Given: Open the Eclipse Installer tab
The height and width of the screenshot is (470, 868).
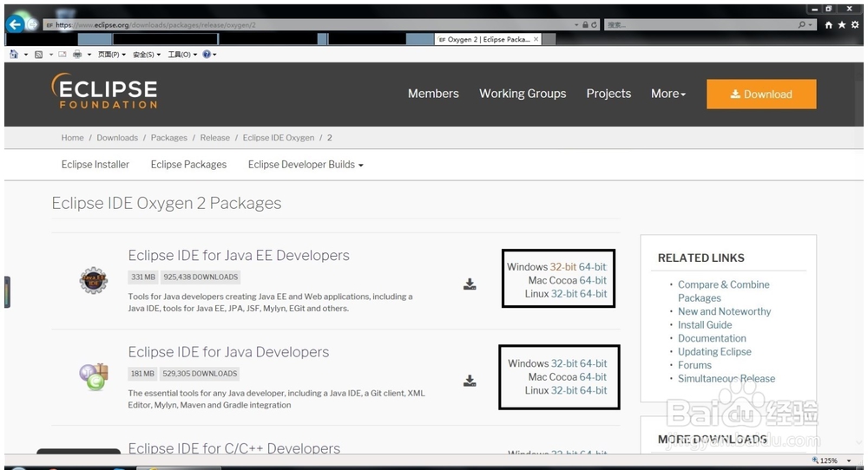Looking at the screenshot, I should pyautogui.click(x=95, y=164).
